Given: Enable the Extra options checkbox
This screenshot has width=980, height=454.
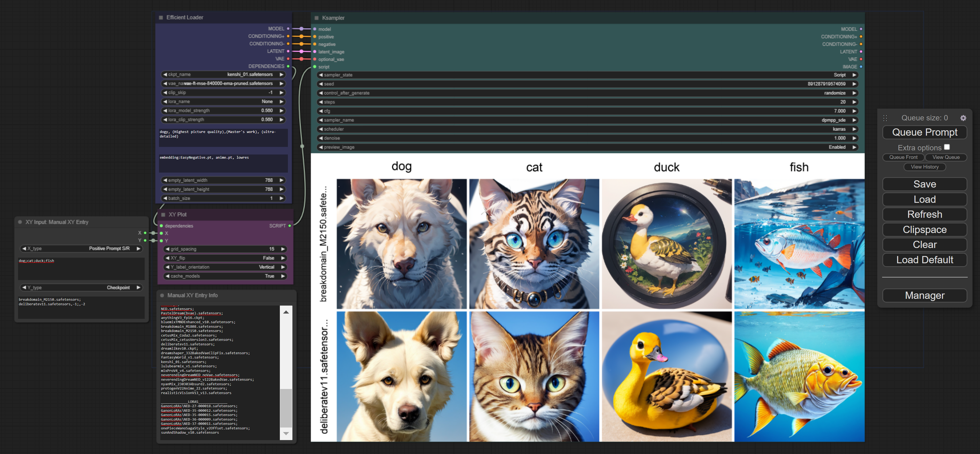Looking at the screenshot, I should coord(947,147).
